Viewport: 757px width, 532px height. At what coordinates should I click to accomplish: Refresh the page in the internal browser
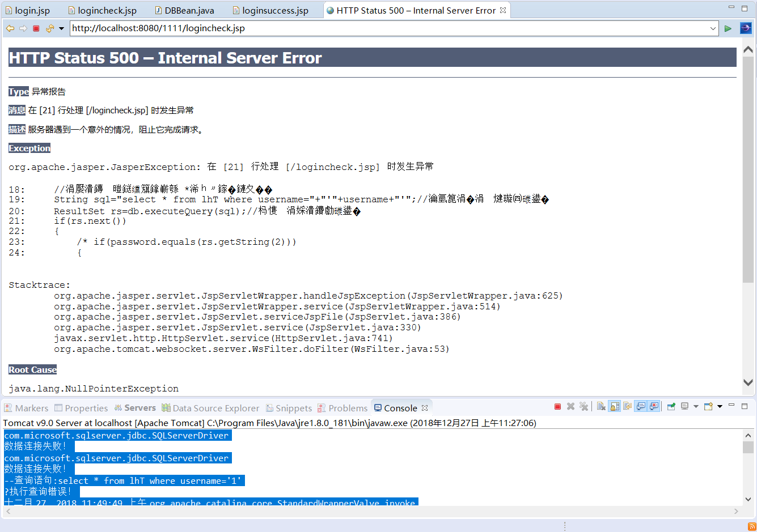tap(50, 28)
